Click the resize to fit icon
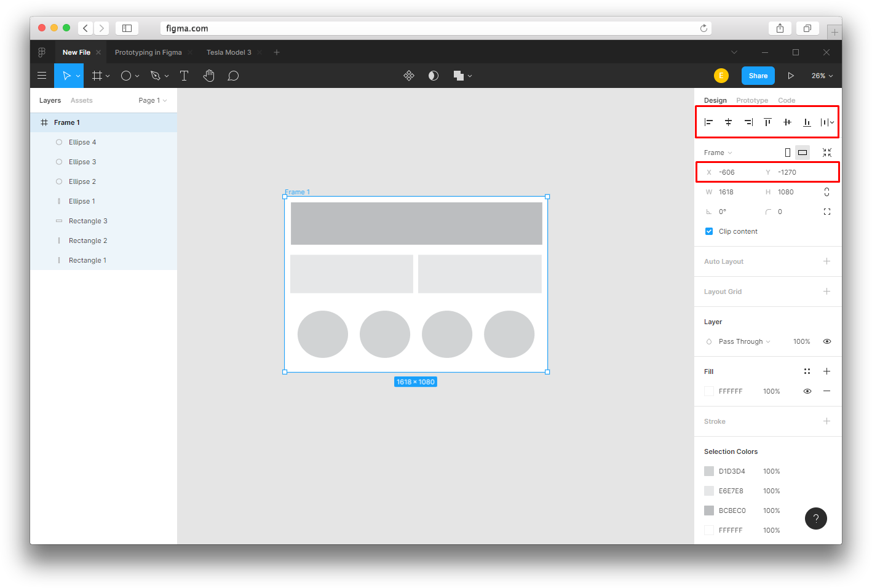 click(x=827, y=153)
